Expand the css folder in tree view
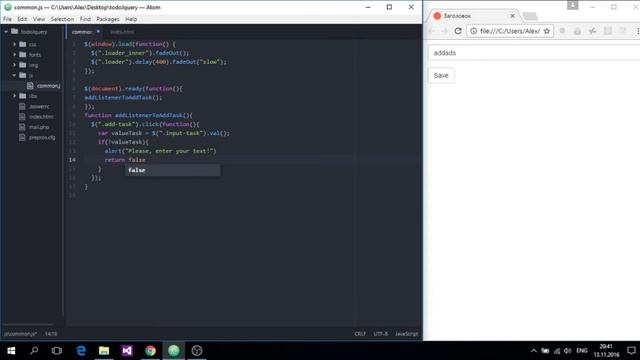 15,44
